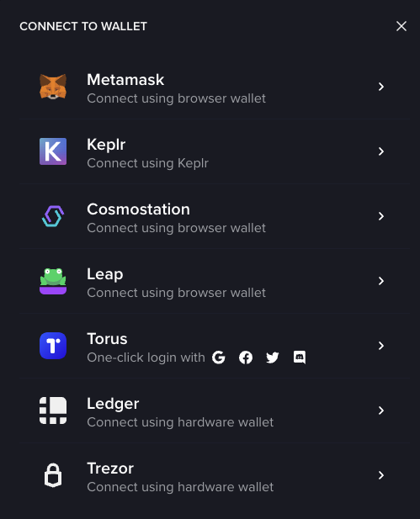Image resolution: width=420 pixels, height=519 pixels.
Task: Click the Discord icon under Torus
Action: click(300, 357)
